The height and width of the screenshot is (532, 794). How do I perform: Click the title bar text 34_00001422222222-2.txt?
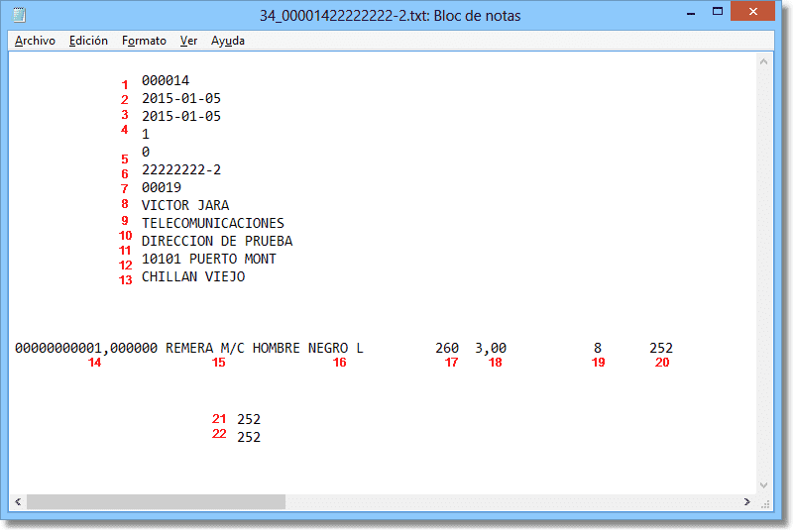343,16
